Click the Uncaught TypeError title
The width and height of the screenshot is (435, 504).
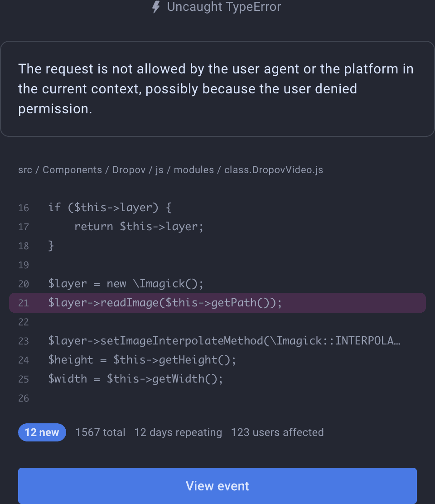click(x=224, y=7)
